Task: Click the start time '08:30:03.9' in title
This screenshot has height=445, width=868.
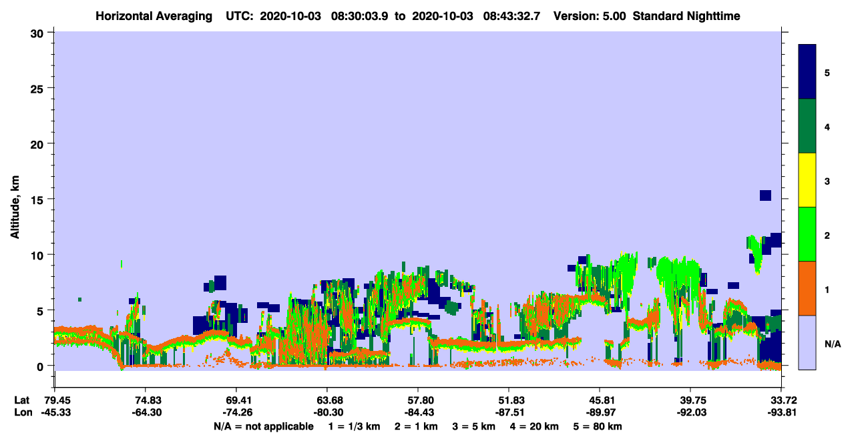Action: [361, 16]
